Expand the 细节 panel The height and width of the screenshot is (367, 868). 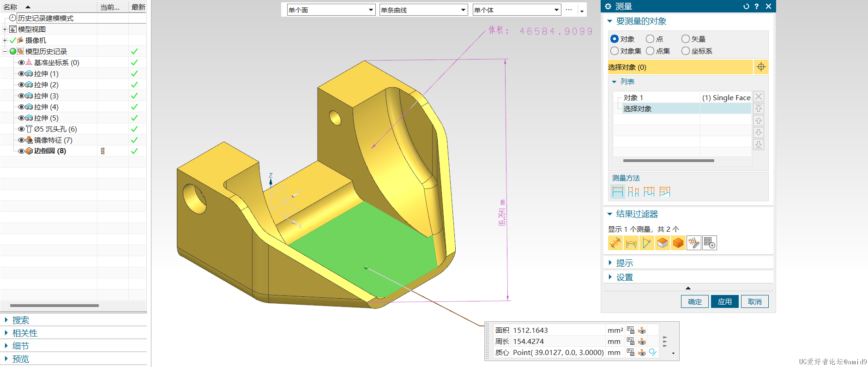coord(6,346)
